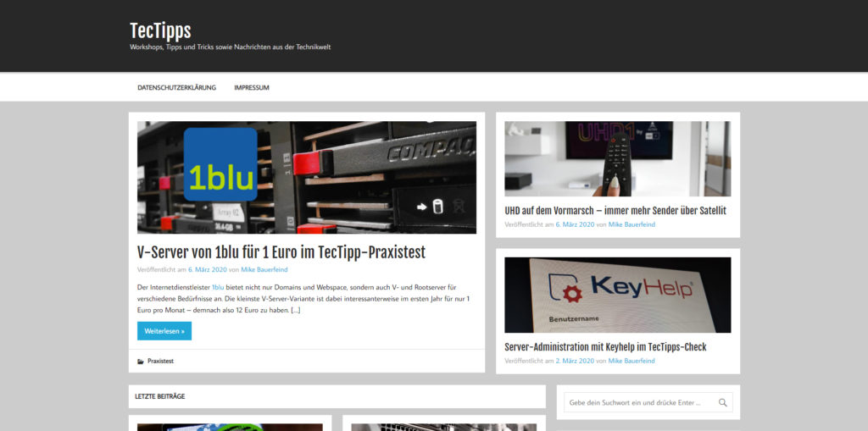Focus the Suchwort search input field
This screenshot has height=431, width=868.
click(x=648, y=402)
